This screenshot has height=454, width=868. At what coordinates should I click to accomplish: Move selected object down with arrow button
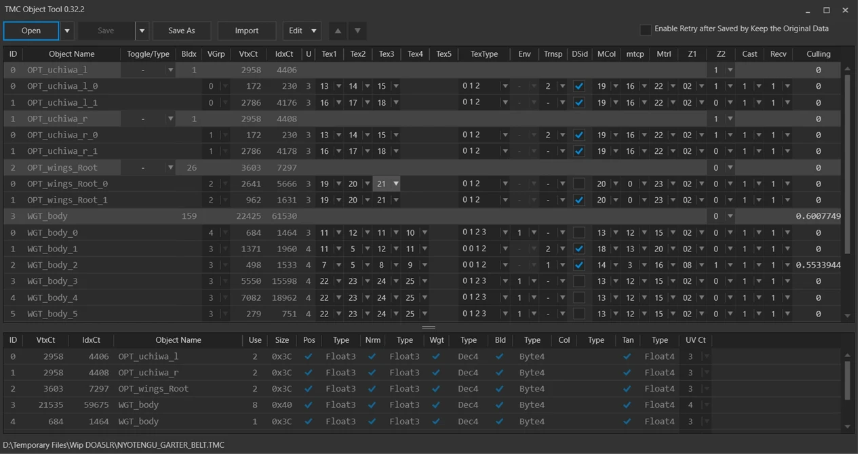(x=357, y=30)
